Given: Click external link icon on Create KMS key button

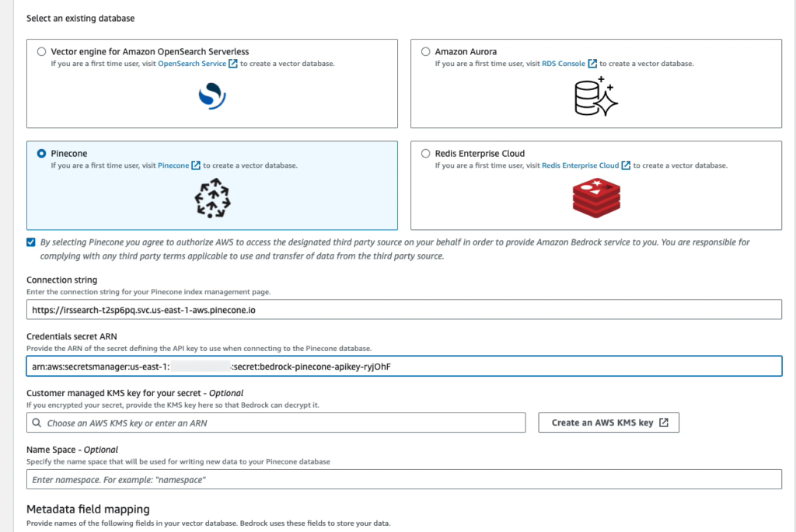Looking at the screenshot, I should tap(664, 422).
